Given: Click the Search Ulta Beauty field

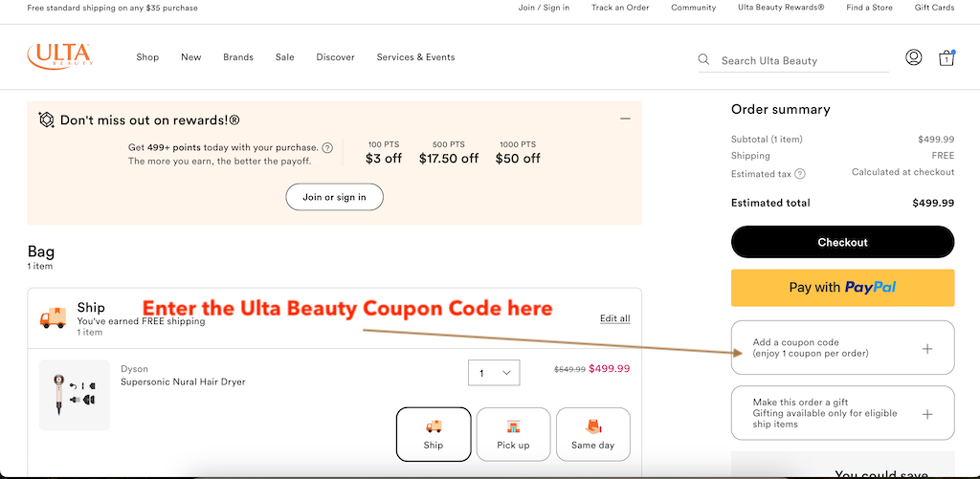Looking at the screenshot, I should pyautogui.click(x=802, y=60).
